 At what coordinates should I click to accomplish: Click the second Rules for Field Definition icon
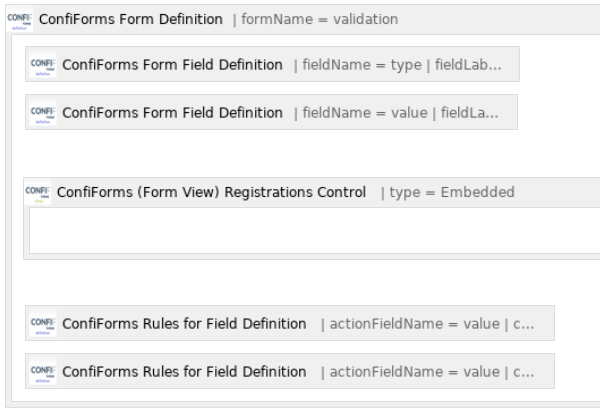click(x=43, y=372)
